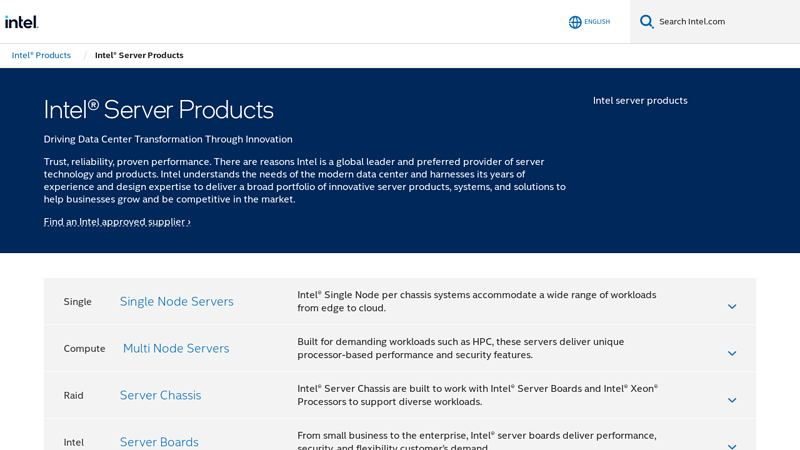Screen dimensions: 800x450
Task: Click the Raid label in third row
Action: click(73, 395)
